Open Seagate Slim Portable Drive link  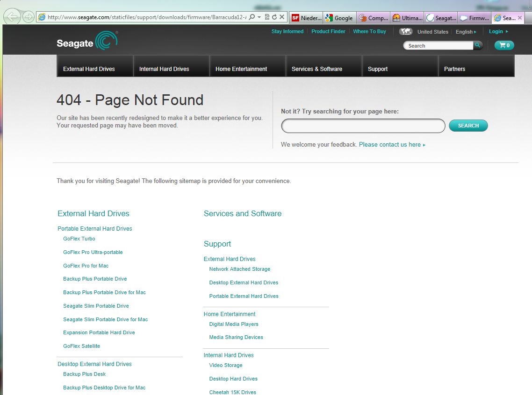[96, 306]
